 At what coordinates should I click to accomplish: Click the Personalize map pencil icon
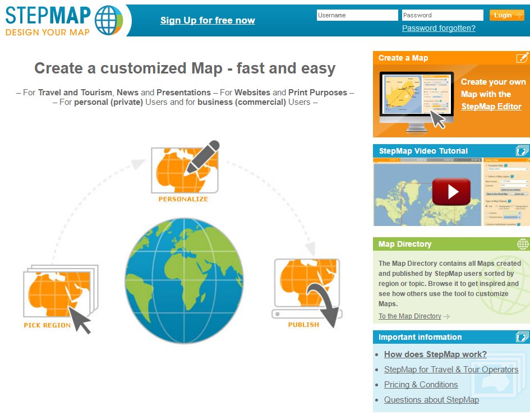185,167
